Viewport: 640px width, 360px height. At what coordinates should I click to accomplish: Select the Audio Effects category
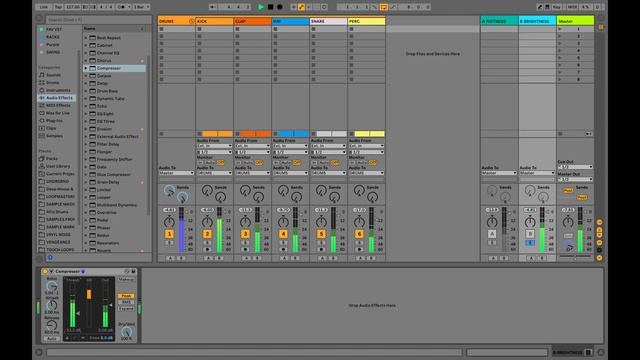(56, 98)
